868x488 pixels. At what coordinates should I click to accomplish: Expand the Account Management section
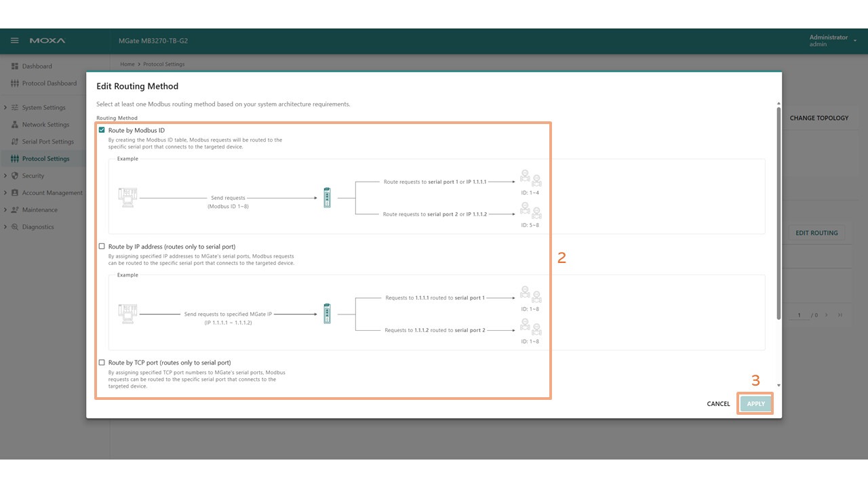click(x=5, y=193)
